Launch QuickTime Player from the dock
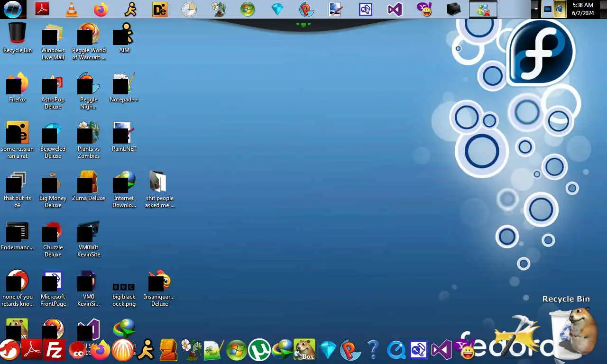 pos(396,351)
